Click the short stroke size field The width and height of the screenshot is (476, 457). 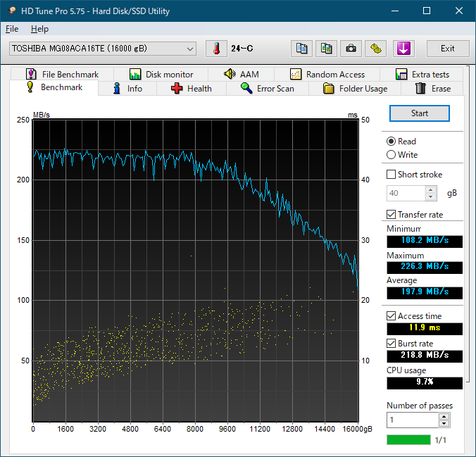(406, 194)
